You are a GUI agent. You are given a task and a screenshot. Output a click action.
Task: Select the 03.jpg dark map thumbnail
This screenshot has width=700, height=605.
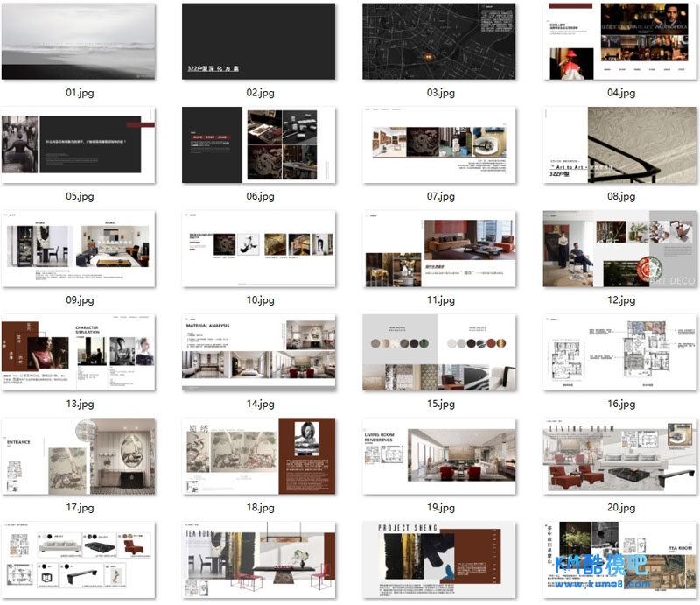[439, 41]
